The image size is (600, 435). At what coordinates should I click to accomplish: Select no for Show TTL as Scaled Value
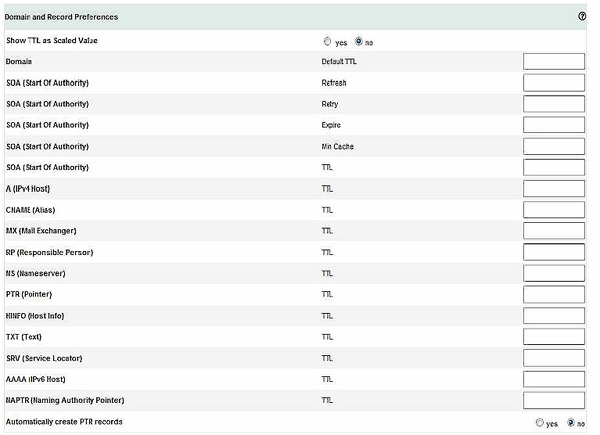click(358, 42)
